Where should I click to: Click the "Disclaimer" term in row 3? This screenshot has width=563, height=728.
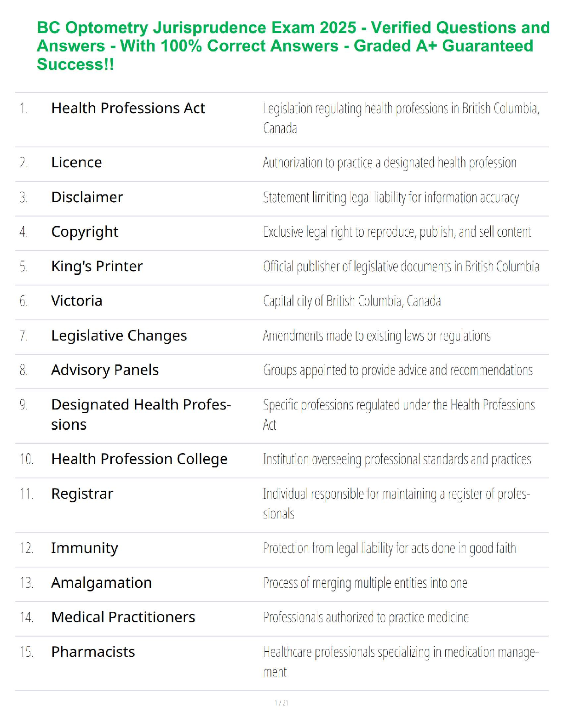[x=87, y=197]
